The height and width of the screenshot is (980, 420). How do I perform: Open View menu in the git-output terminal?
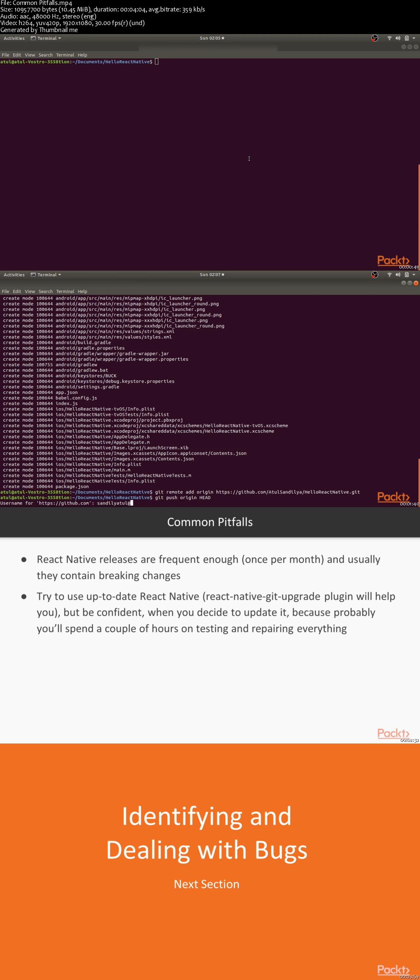coord(30,291)
